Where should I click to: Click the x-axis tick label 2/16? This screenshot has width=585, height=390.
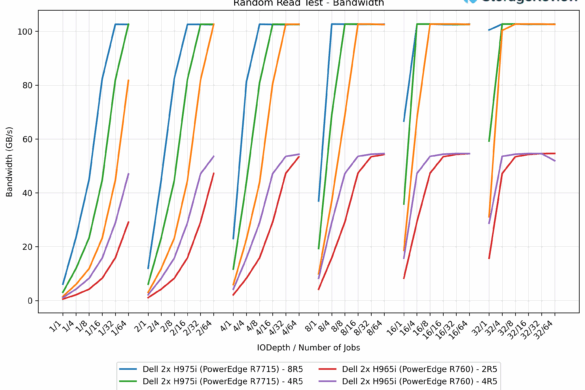(x=179, y=327)
